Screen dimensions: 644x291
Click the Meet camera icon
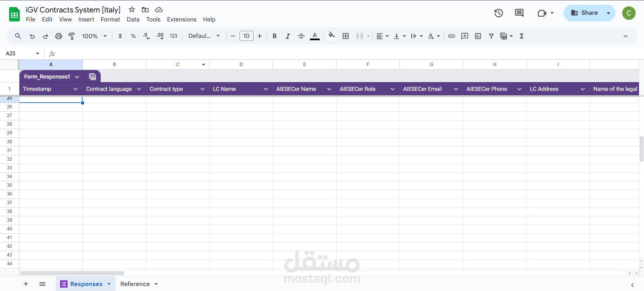(542, 13)
